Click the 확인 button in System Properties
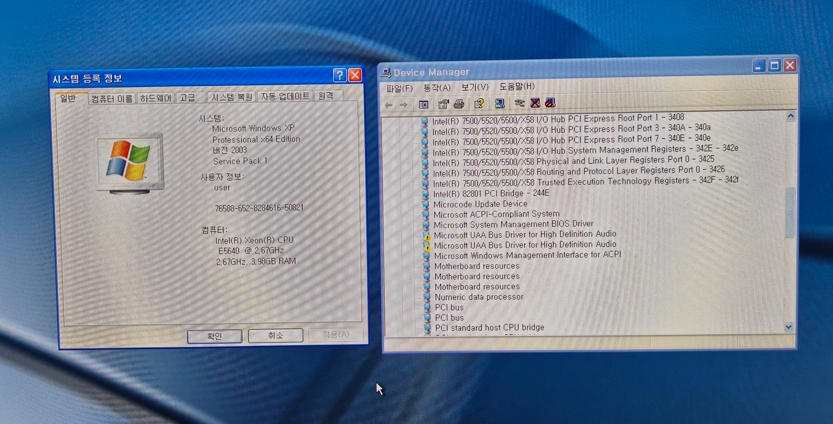The height and width of the screenshot is (424, 833). [x=215, y=336]
